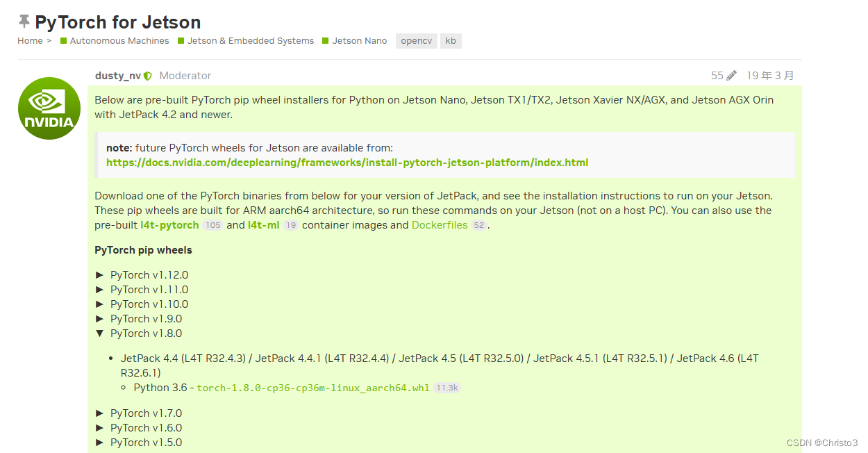This screenshot has height=453, width=868.
Task: Expand the PyTorch v1.12.0 section
Action: tap(142, 274)
